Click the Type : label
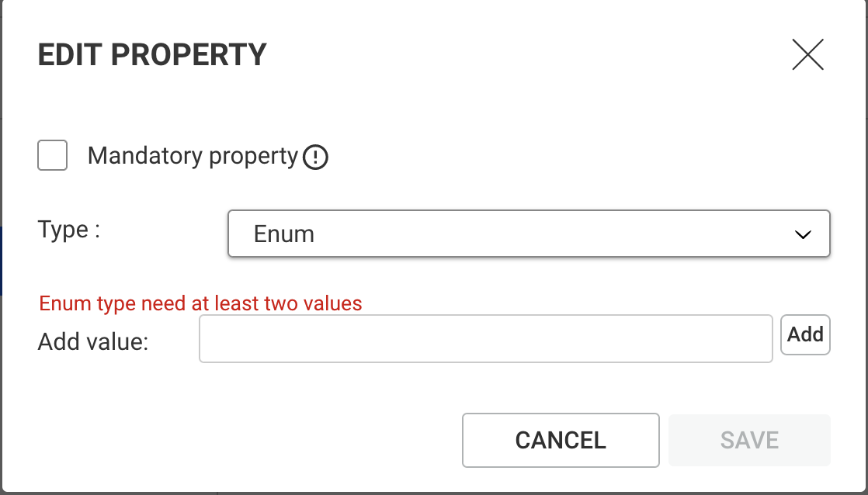 pyautogui.click(x=68, y=230)
